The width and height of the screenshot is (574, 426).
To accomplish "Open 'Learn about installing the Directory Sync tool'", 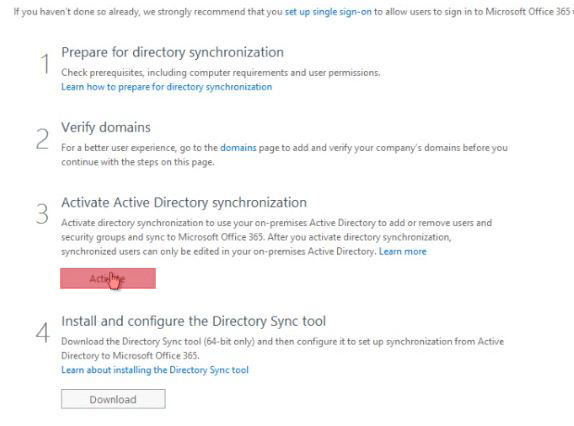I will [x=155, y=370].
